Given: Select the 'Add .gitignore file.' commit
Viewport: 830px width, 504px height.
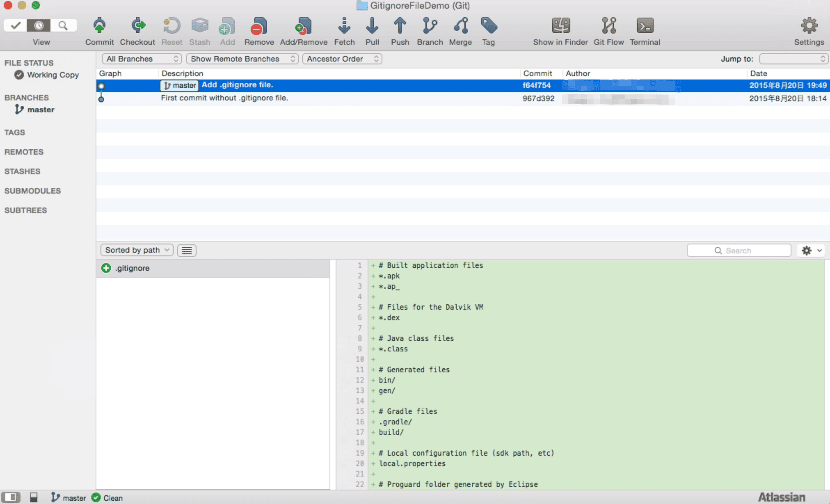Looking at the screenshot, I should [x=463, y=86].
